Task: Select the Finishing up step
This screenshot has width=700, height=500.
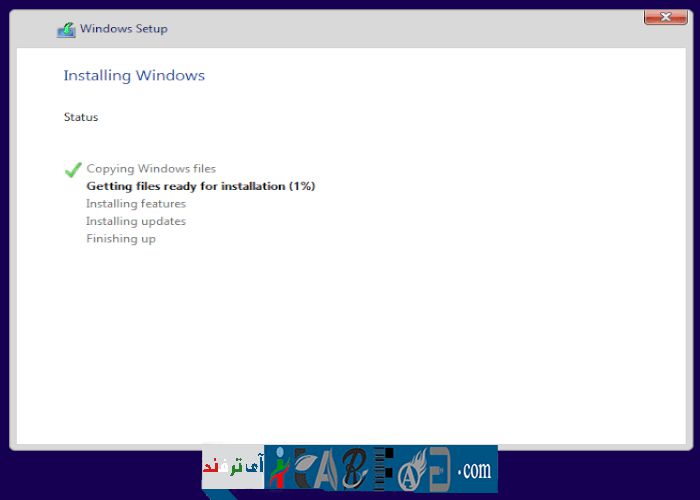Action: tap(121, 239)
